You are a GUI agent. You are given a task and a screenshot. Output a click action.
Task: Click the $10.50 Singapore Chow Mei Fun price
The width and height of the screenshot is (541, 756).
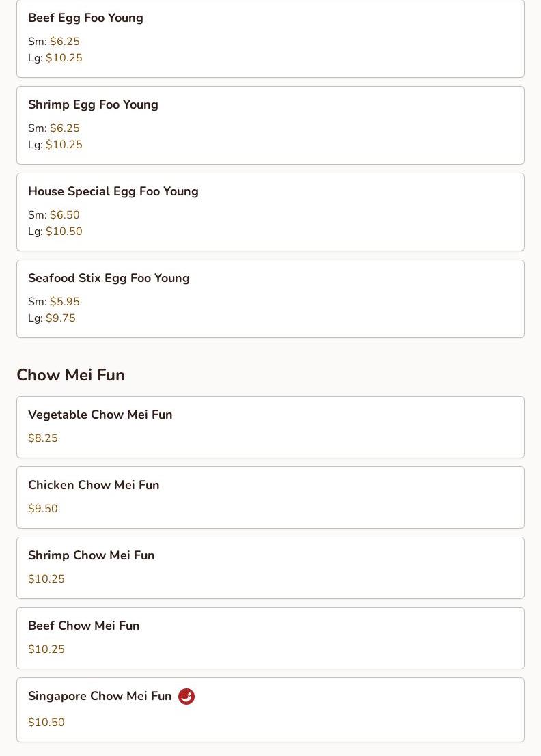(46, 723)
